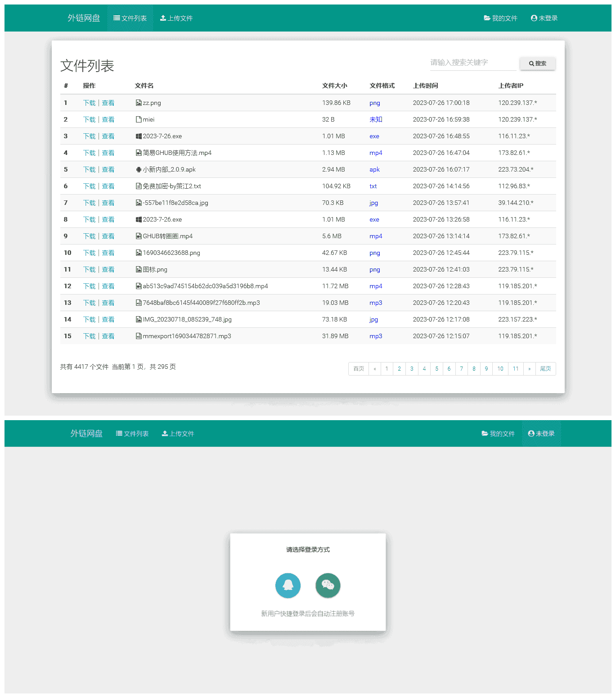Go to page 2 in pagination
Viewport: 616px width, 698px height.
[399, 369]
